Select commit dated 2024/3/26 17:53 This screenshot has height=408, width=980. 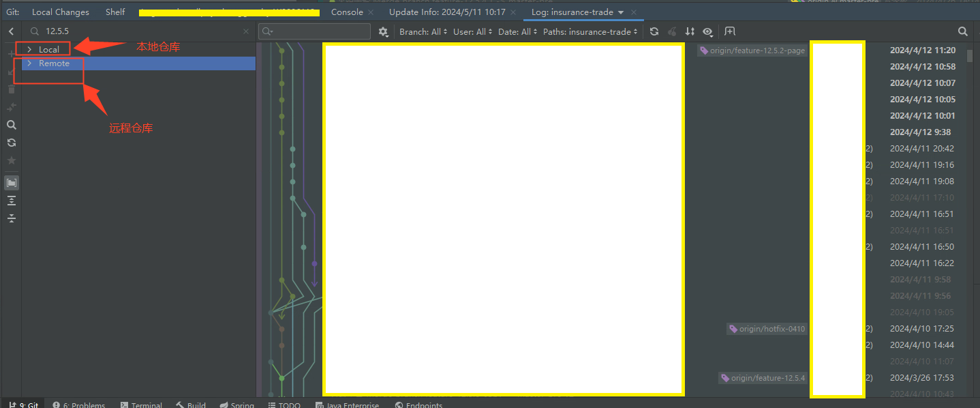point(922,378)
